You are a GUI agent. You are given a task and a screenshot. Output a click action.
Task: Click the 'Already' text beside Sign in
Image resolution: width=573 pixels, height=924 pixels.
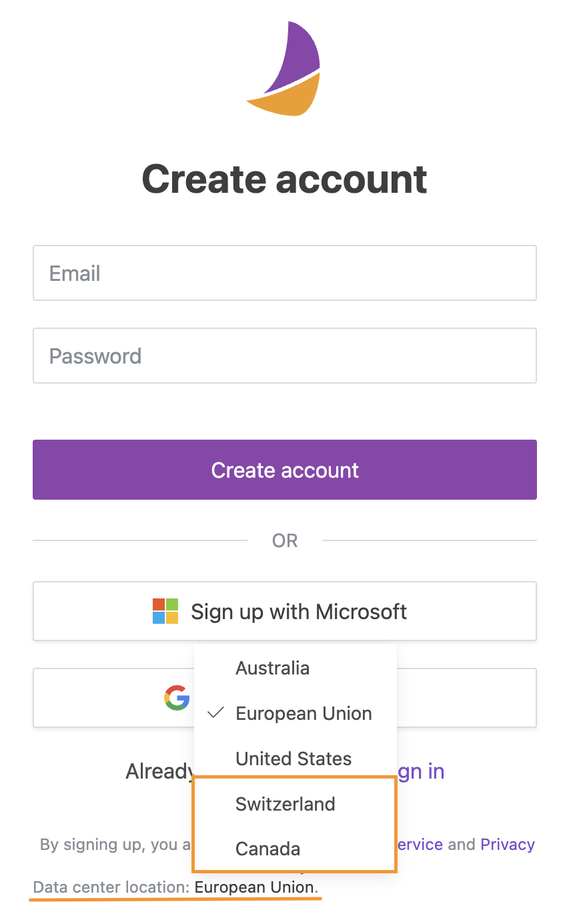(160, 771)
